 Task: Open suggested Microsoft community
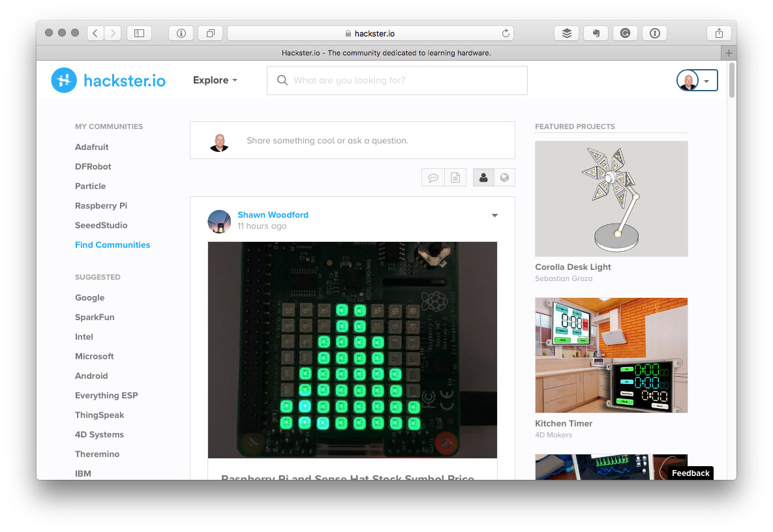coord(94,356)
